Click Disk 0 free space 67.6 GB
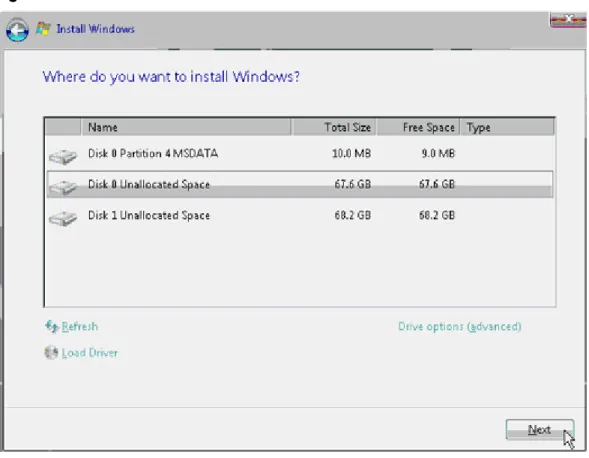Image resolution: width=589 pixels, height=458 pixels. 437,184
